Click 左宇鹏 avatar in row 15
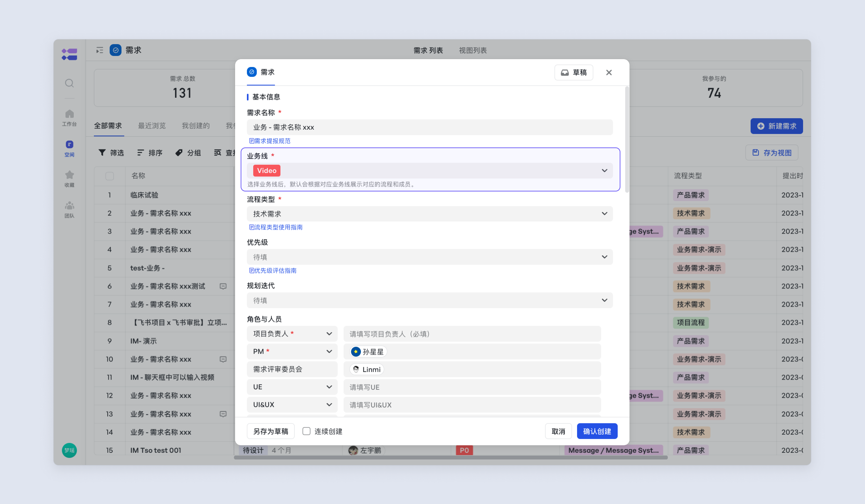 tap(353, 450)
